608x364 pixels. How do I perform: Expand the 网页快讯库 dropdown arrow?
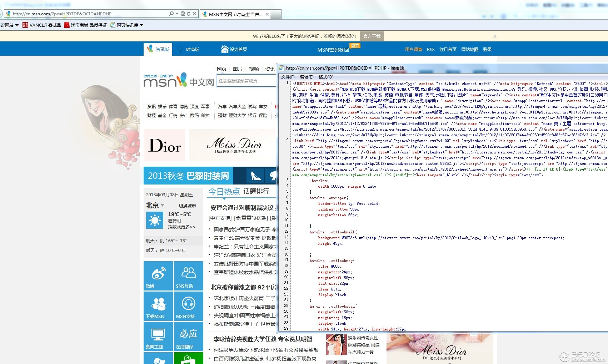point(141,25)
